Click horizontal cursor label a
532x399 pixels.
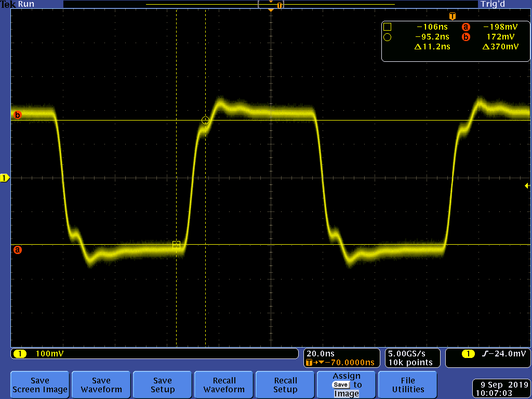click(17, 250)
